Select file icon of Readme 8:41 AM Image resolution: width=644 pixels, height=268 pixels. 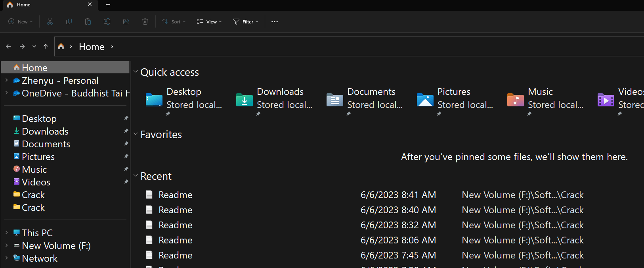coord(149,195)
